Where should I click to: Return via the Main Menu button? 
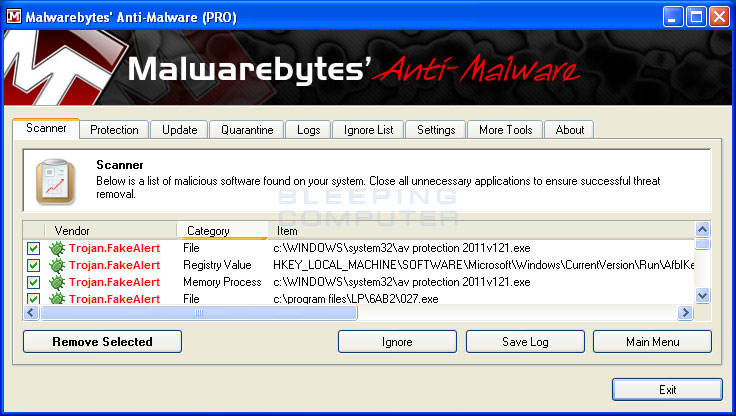652,341
